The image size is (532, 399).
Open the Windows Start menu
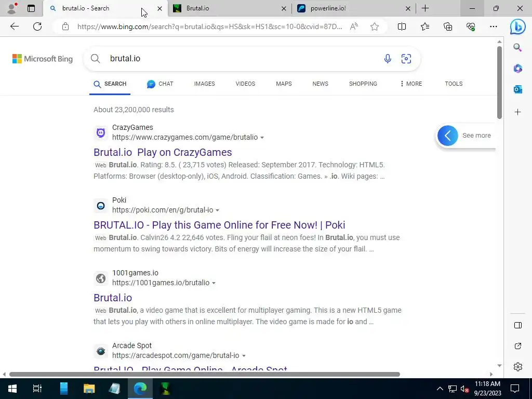pos(12,389)
